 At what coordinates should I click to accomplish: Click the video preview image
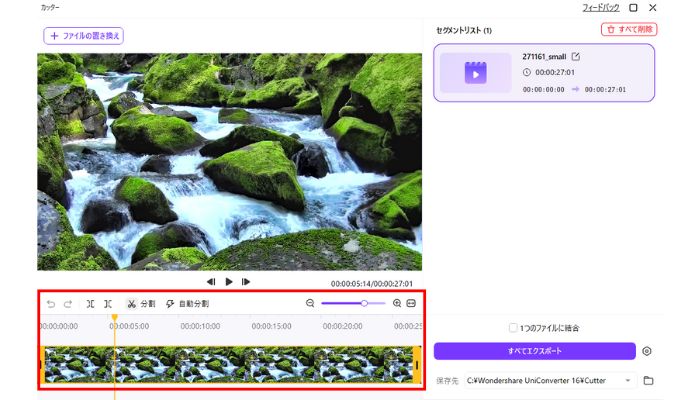pyautogui.click(x=229, y=162)
